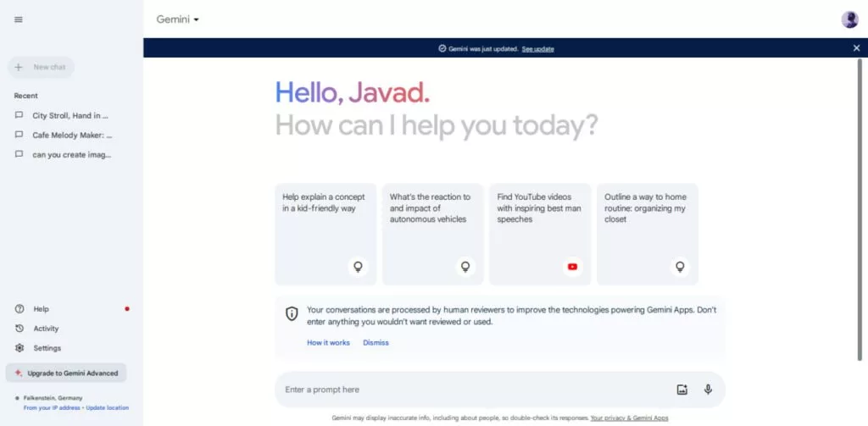The image size is (868, 426).
Task: Open Activity history icon in sidebar
Action: click(x=19, y=329)
